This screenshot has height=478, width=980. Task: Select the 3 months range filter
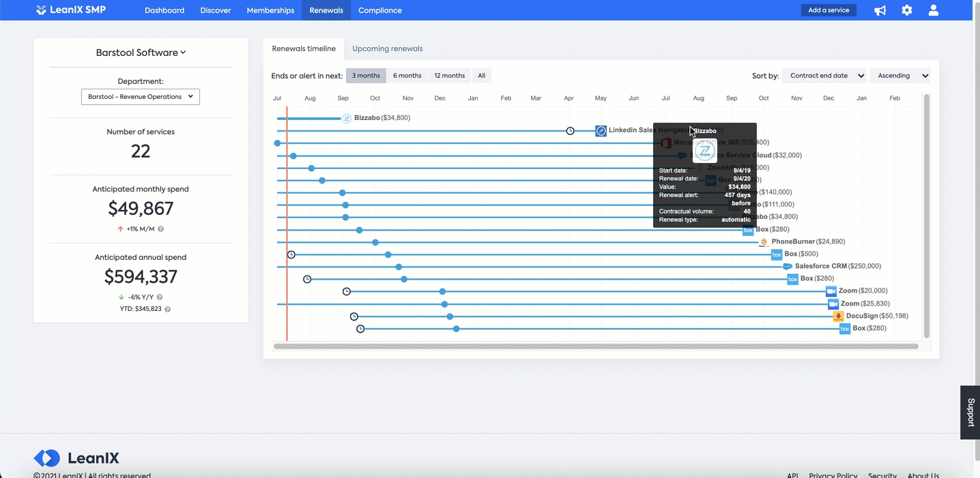(x=366, y=76)
